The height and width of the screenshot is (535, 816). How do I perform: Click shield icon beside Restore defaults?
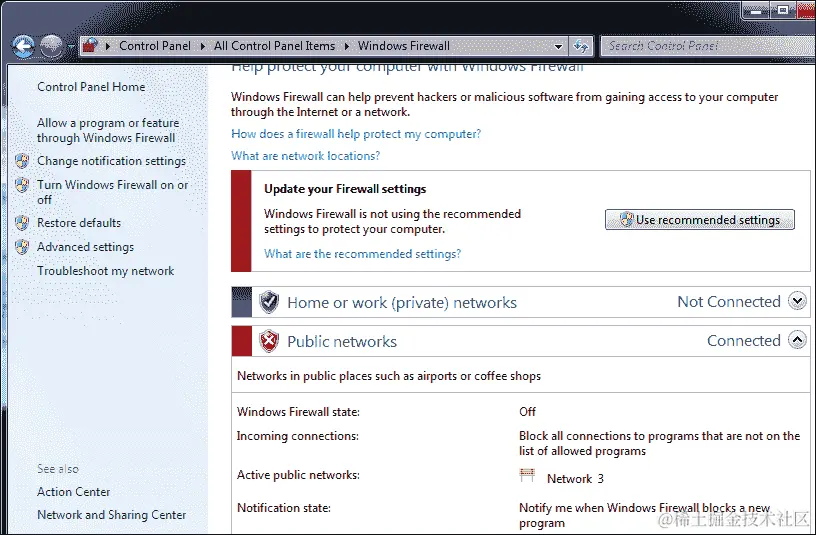coord(22,223)
